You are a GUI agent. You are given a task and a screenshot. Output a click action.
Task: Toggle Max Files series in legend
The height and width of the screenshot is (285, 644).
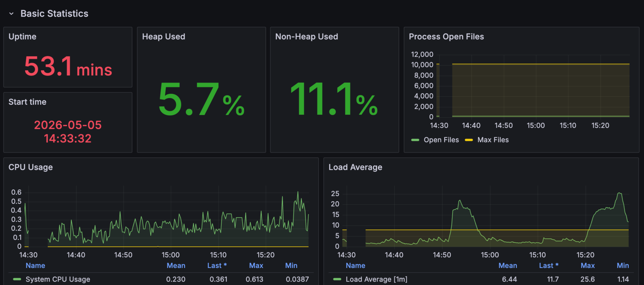pos(493,140)
